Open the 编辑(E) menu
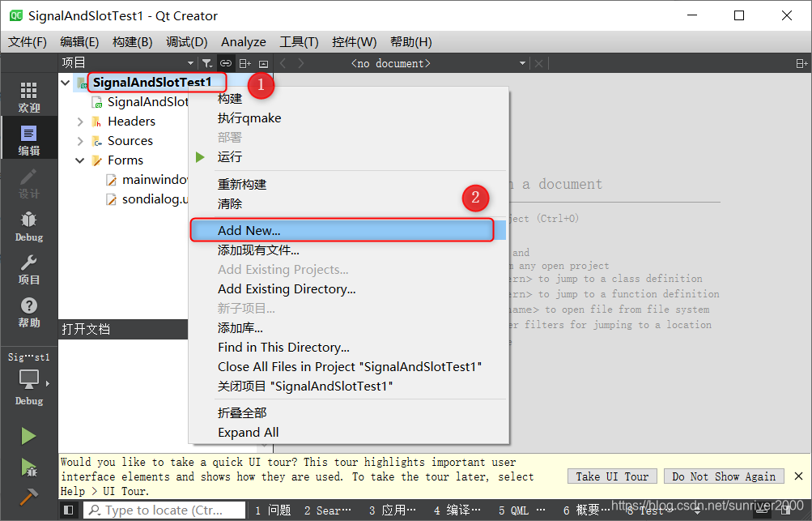Screen dimensions: 812x521 (79, 41)
